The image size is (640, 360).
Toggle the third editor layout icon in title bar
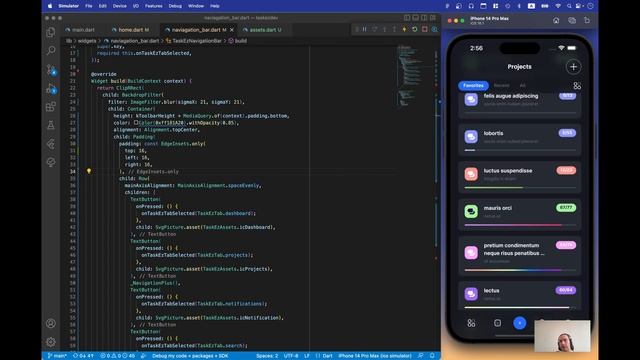click(x=424, y=18)
